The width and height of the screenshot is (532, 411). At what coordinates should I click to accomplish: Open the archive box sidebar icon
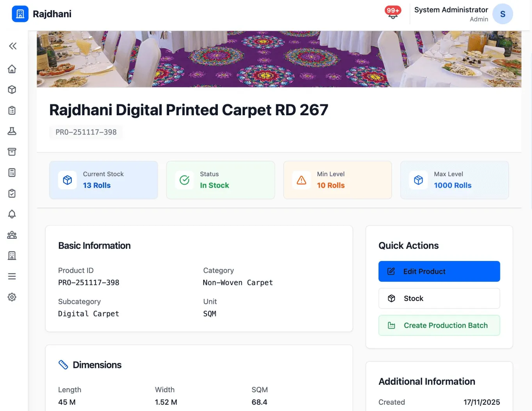point(12,152)
